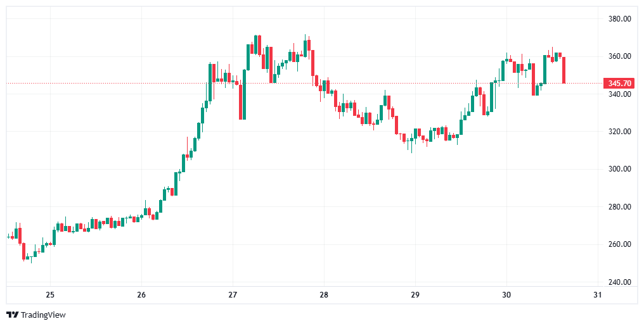Select date 28 on the time axis
Image resolution: width=644 pixels, height=326 pixels.
tap(324, 295)
